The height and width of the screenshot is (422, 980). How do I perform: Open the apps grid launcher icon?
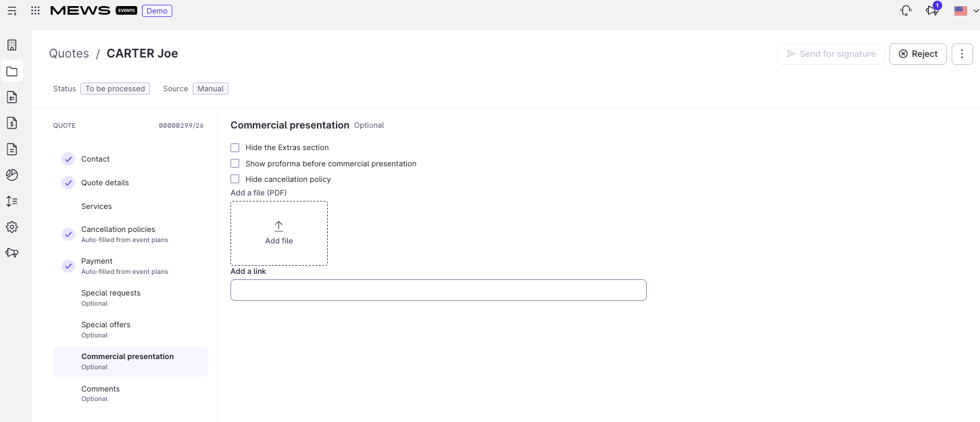(35, 11)
